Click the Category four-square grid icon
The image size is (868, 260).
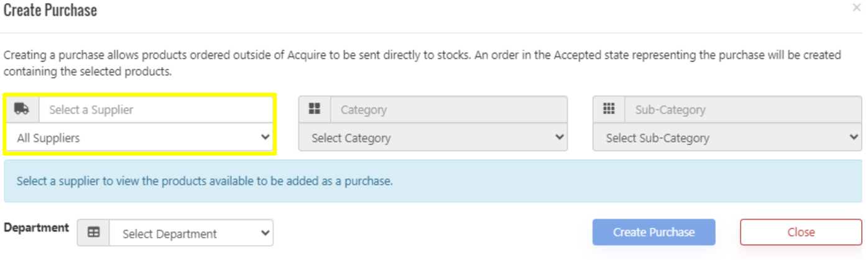point(315,109)
